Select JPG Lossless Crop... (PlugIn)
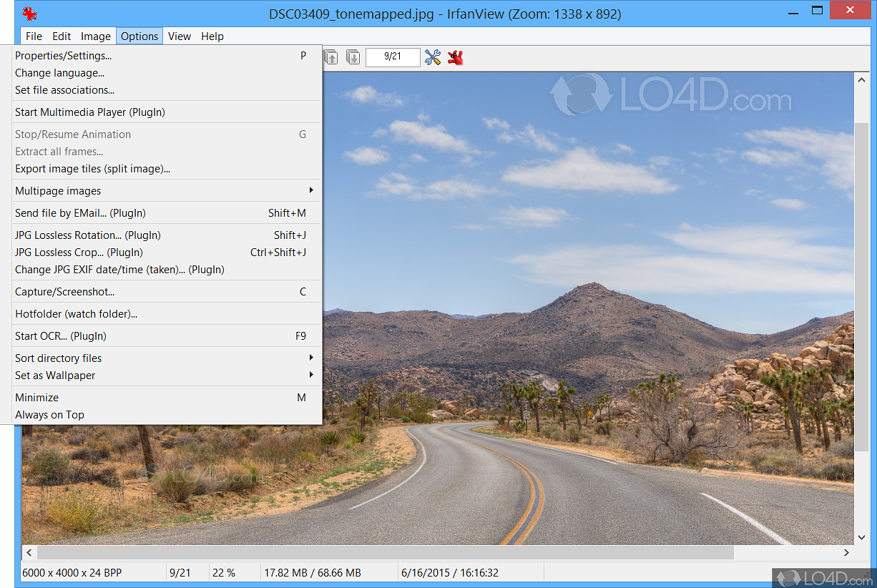This screenshot has width=877, height=588. 167,253
